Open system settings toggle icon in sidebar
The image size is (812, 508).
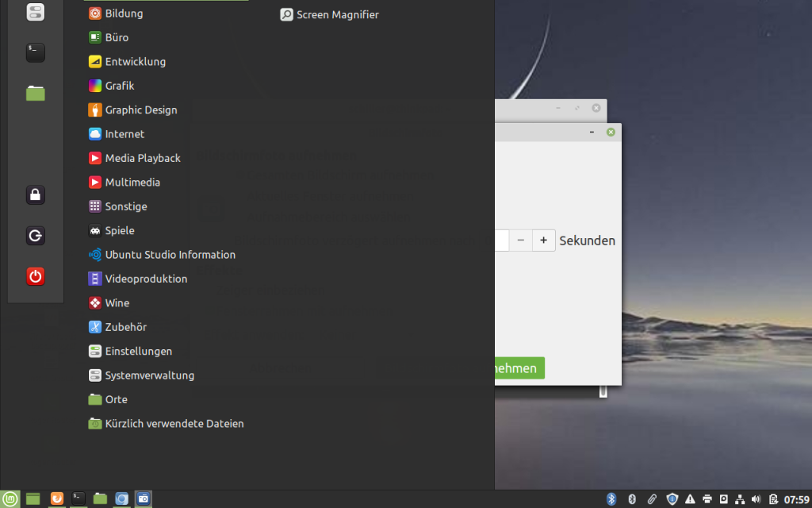35,12
